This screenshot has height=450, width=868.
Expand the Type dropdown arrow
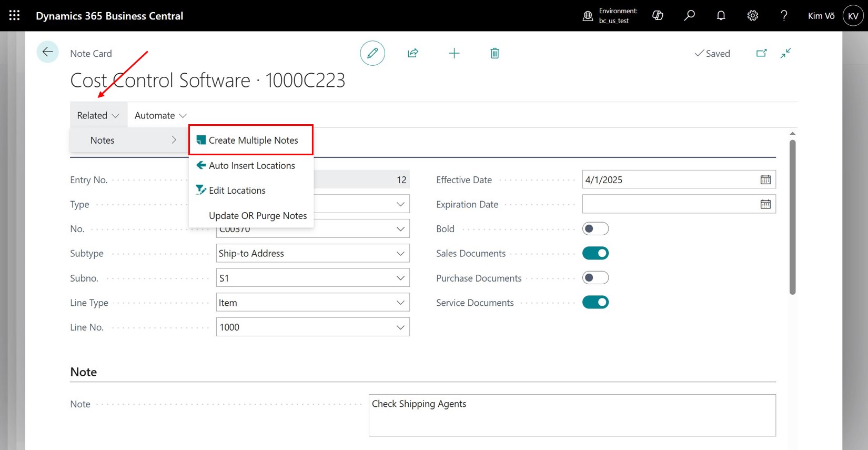point(400,204)
